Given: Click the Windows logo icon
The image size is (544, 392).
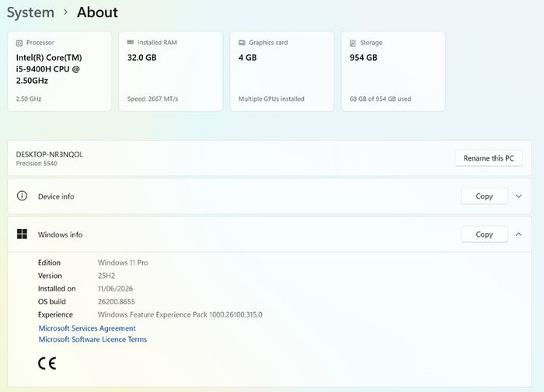Looking at the screenshot, I should click(x=22, y=234).
